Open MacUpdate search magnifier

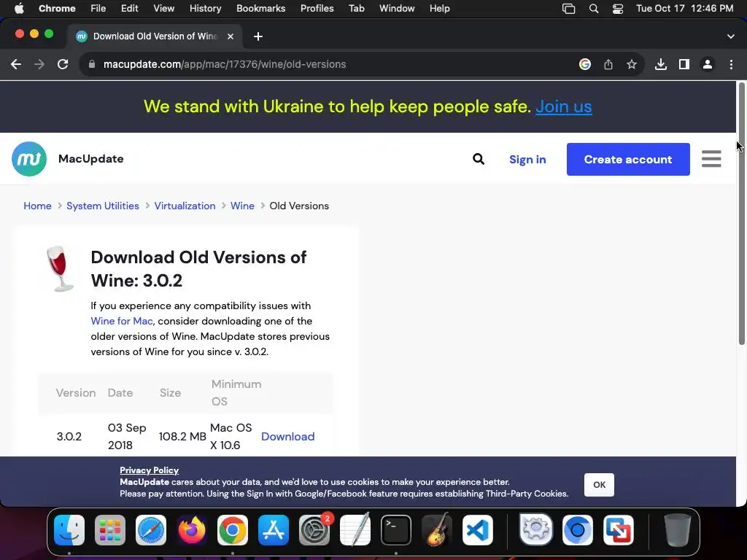[479, 159]
